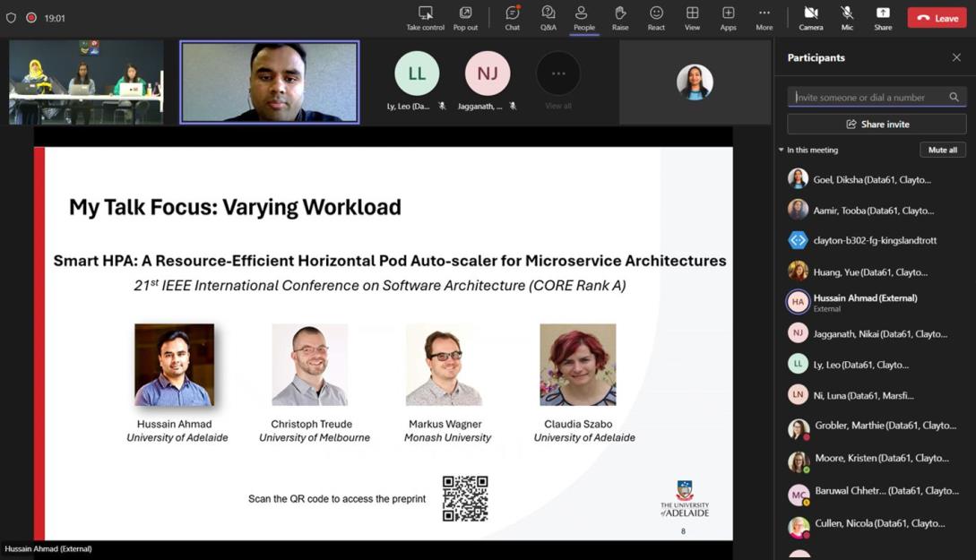Click the QR code on the slide
Viewport: 976px width, 560px height.
tap(465, 498)
